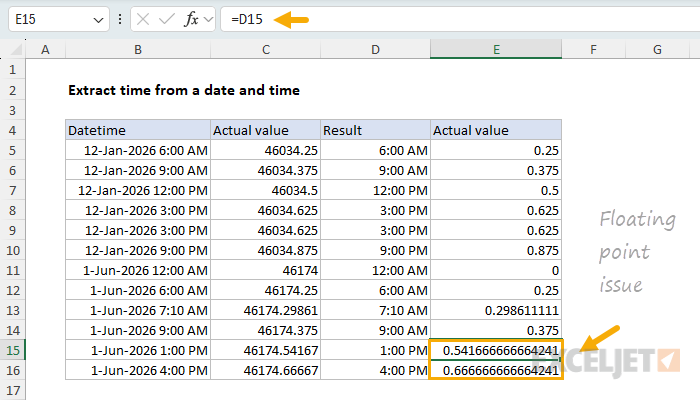This screenshot has width=700, height=400.
Task: Select column C header
Action: click(266, 49)
